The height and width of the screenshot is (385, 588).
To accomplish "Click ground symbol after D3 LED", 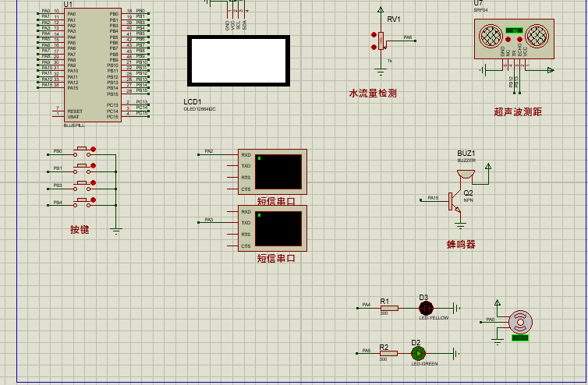I will click(x=456, y=308).
